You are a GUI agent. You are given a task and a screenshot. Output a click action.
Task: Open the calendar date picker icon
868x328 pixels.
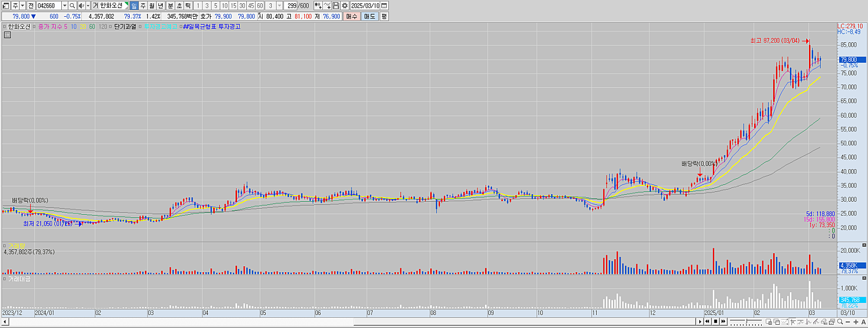pyautogui.click(x=384, y=5)
